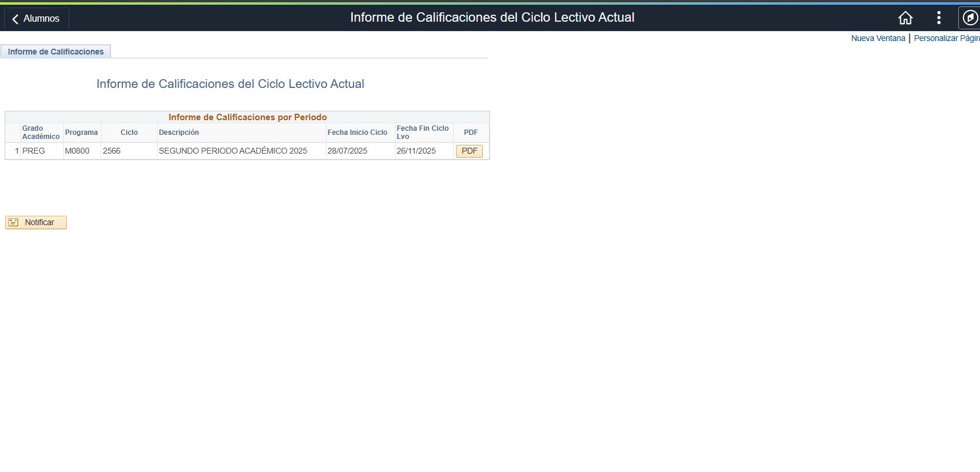This screenshot has height=472, width=980.
Task: Open PDF for SEGUNDO PERIODO ACADÉMICO 2025
Action: pyautogui.click(x=469, y=151)
